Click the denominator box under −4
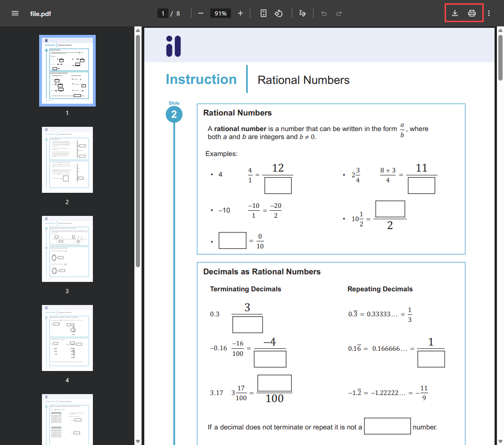 point(270,359)
